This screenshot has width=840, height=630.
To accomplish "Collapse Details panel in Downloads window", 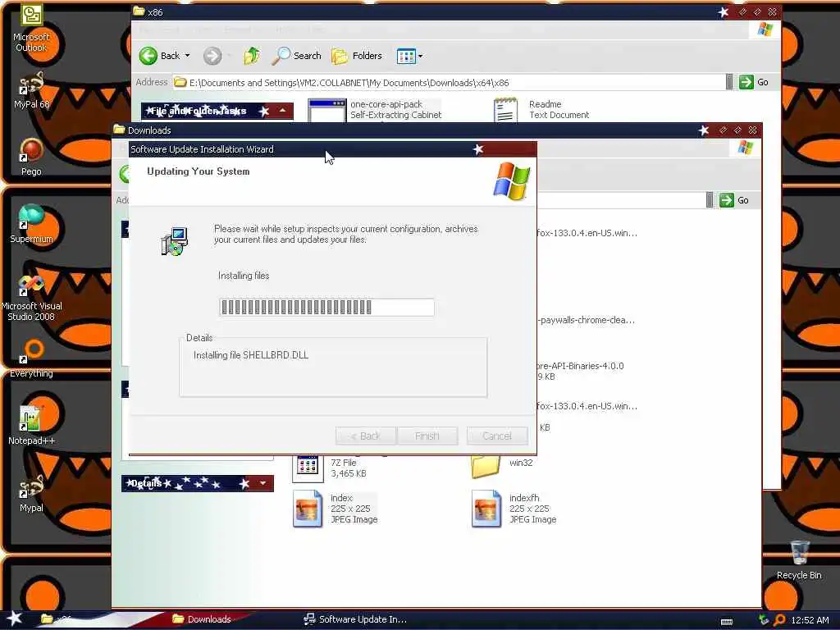I will (262, 483).
